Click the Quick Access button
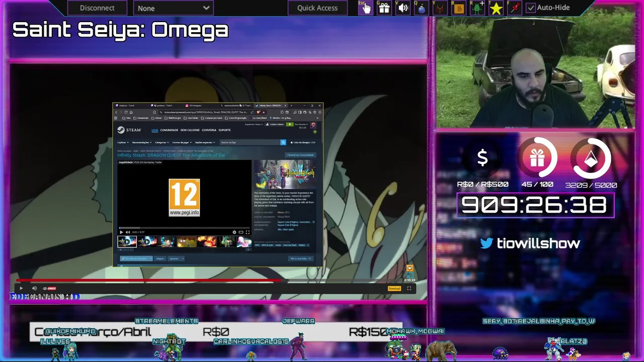The height and width of the screenshot is (362, 644). pyautogui.click(x=317, y=8)
